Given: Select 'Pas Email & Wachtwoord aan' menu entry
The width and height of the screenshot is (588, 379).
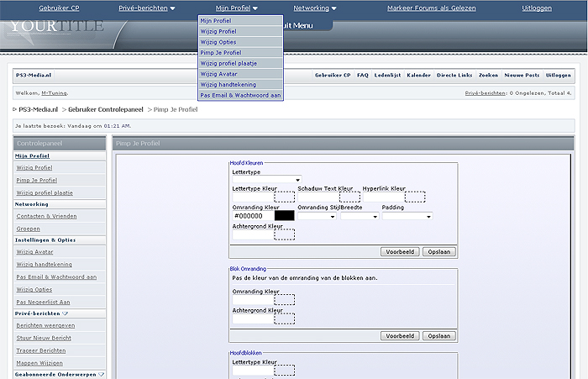Looking at the screenshot, I should click(241, 96).
